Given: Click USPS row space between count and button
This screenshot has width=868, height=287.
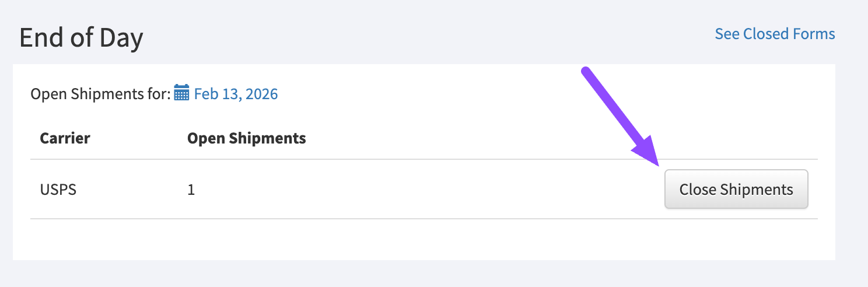Looking at the screenshot, I should 426,190.
